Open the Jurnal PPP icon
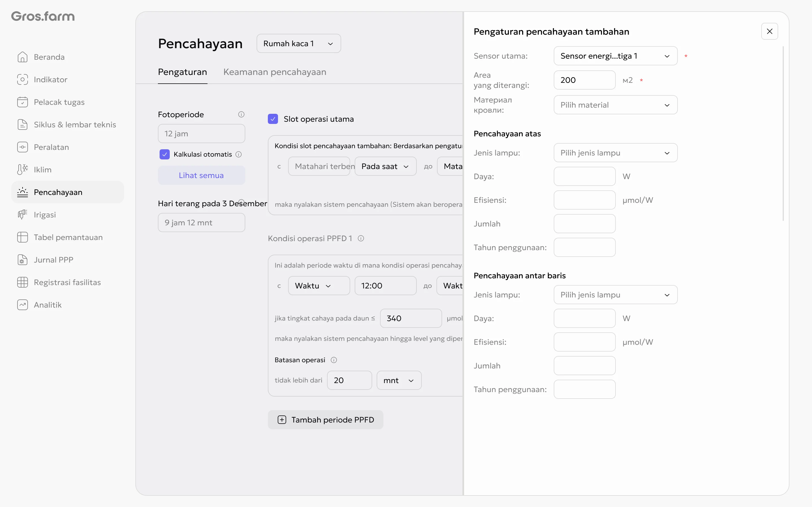 (x=23, y=260)
